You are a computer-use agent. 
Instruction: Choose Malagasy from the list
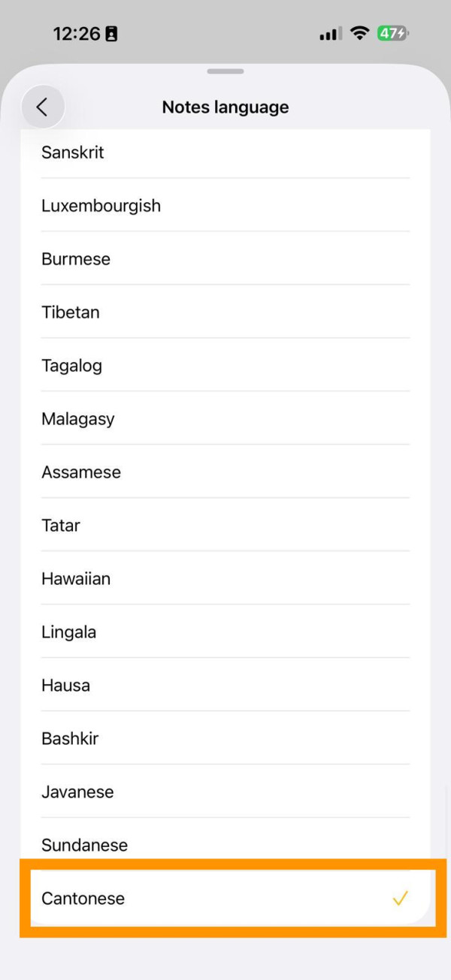[225, 419]
